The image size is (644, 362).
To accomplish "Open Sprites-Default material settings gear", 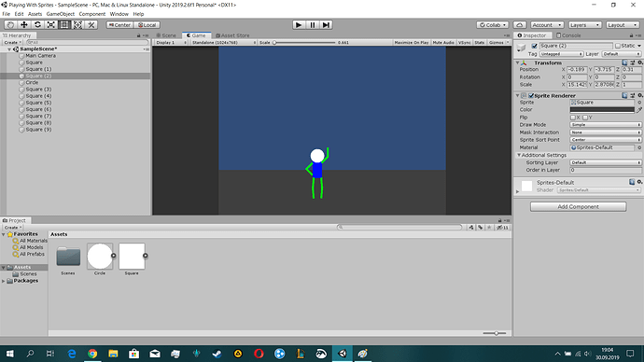I will click(639, 182).
